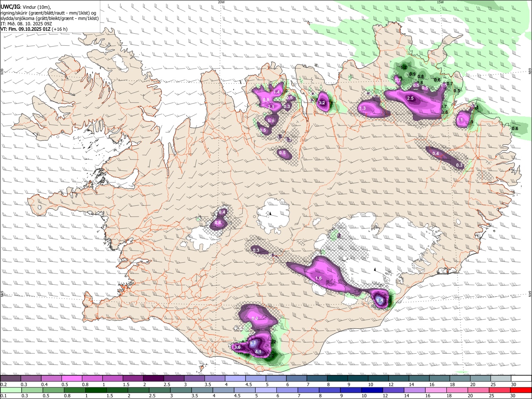This screenshot has width=532, height=399.
Task: Select the 3.5 swatch in the lower rain scale
Action: tap(202, 390)
